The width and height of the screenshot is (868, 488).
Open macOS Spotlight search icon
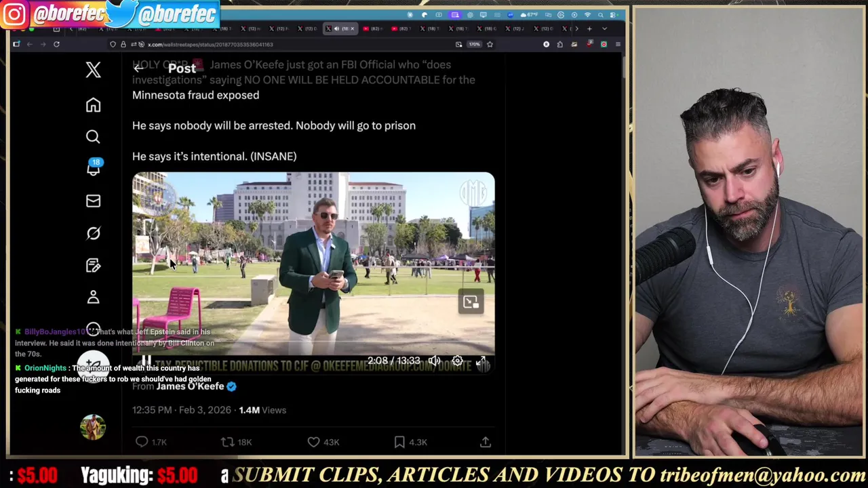(600, 14)
